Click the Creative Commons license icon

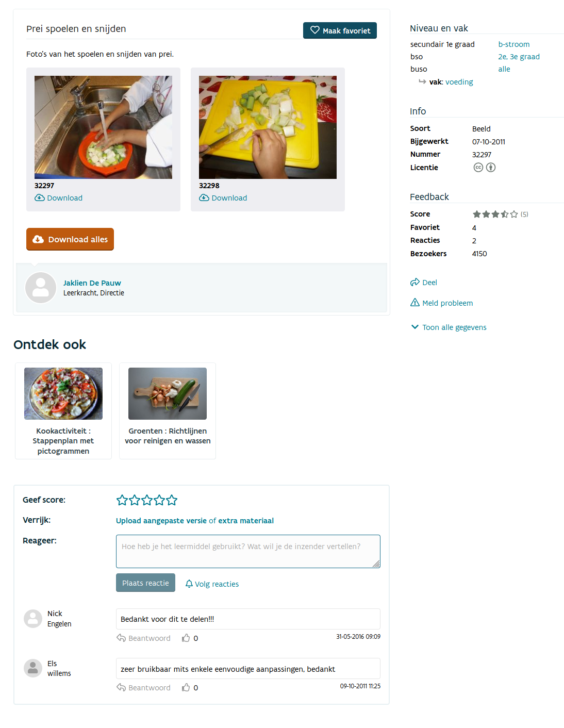tap(478, 168)
